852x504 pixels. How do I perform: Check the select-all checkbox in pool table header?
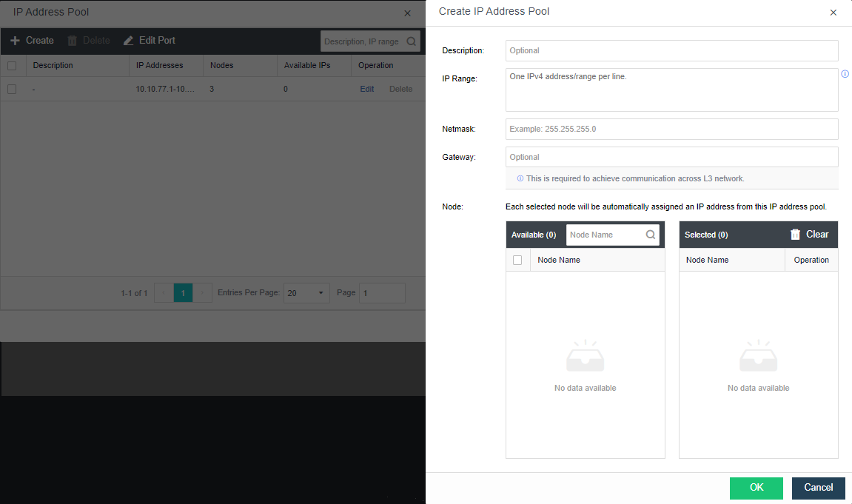[12, 65]
